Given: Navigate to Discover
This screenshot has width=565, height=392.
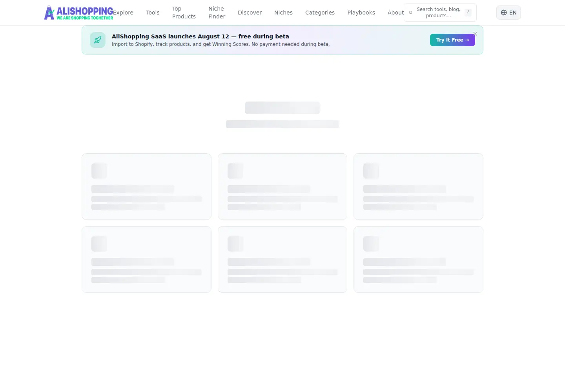Looking at the screenshot, I should (x=250, y=13).
